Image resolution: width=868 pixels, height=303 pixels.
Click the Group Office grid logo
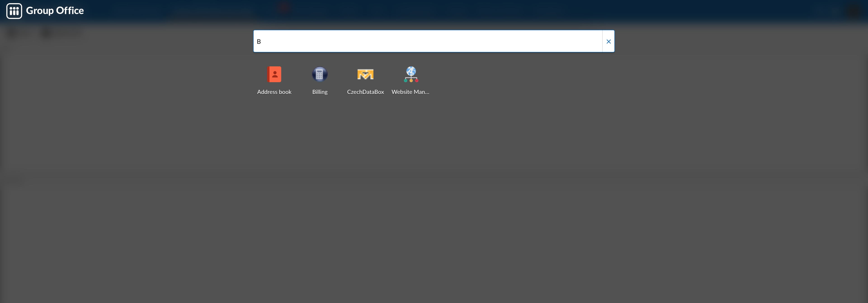pos(14,11)
